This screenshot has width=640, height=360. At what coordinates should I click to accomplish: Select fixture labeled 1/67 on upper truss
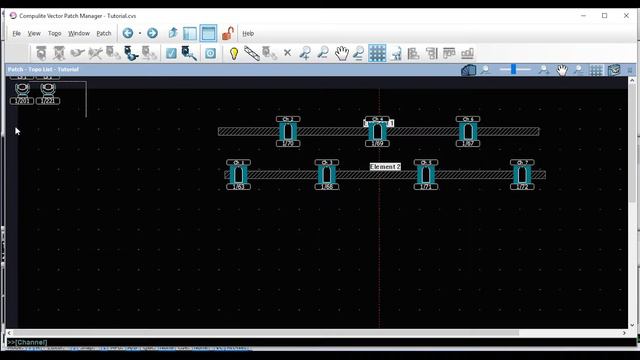(x=468, y=131)
